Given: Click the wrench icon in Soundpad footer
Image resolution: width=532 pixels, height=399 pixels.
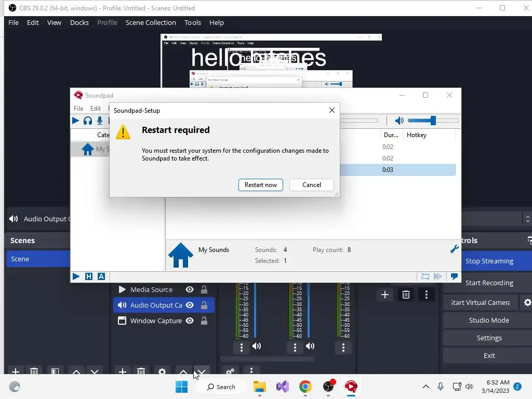Looking at the screenshot, I should point(454,249).
